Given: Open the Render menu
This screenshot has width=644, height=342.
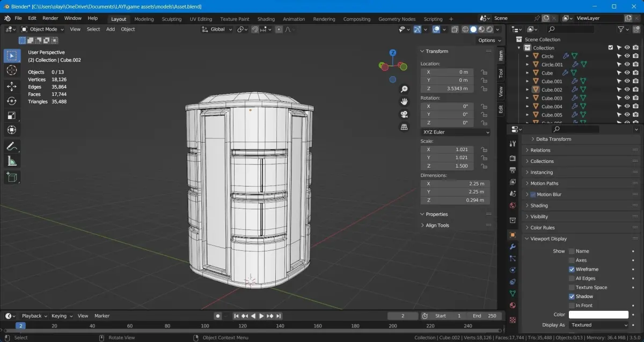Looking at the screenshot, I should pyautogui.click(x=50, y=18).
